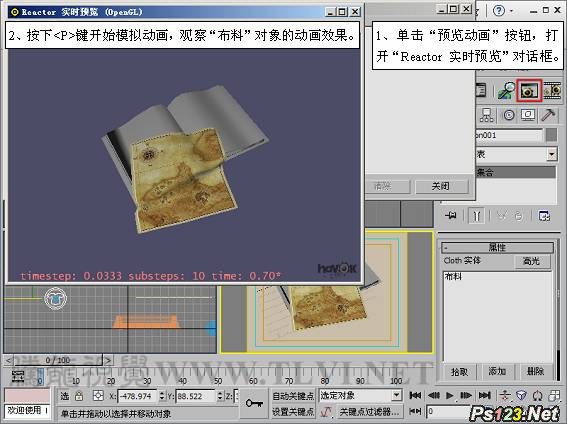Go to start frame

point(415,395)
